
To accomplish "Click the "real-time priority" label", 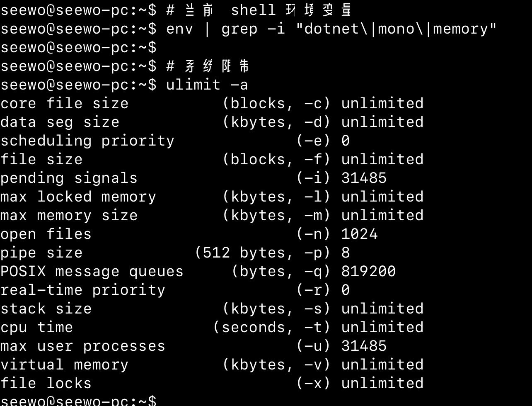I will click(x=82, y=290).
